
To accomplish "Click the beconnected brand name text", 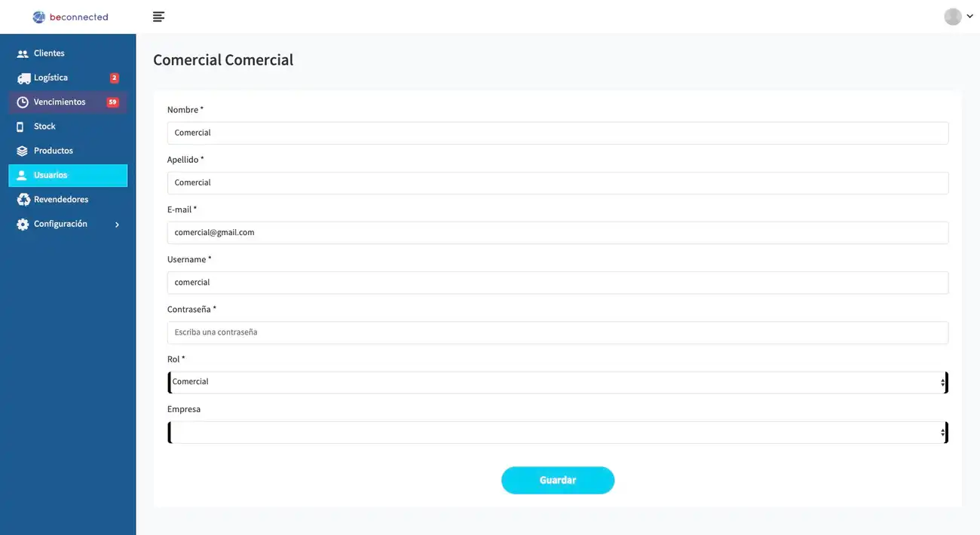I will coord(79,17).
